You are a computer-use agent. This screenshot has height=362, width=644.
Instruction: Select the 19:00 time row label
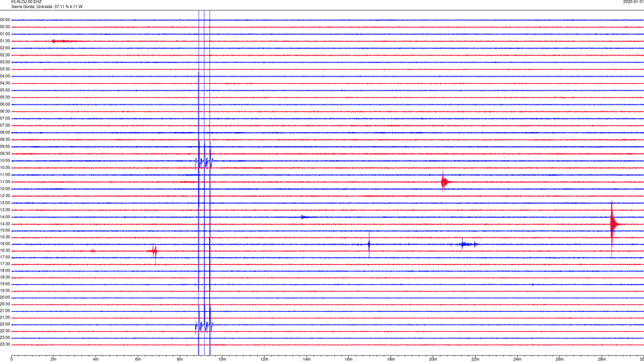click(x=5, y=284)
